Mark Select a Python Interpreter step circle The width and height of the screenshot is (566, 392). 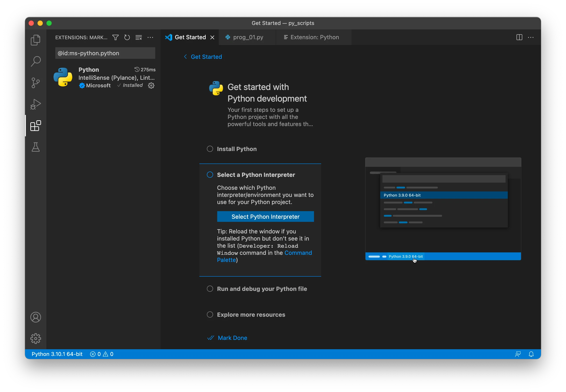pyautogui.click(x=210, y=175)
